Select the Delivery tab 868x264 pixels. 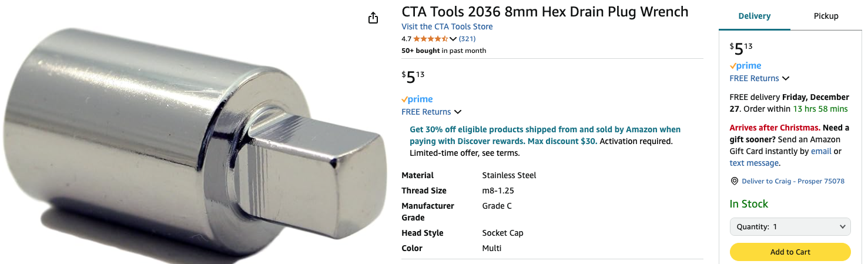(754, 16)
